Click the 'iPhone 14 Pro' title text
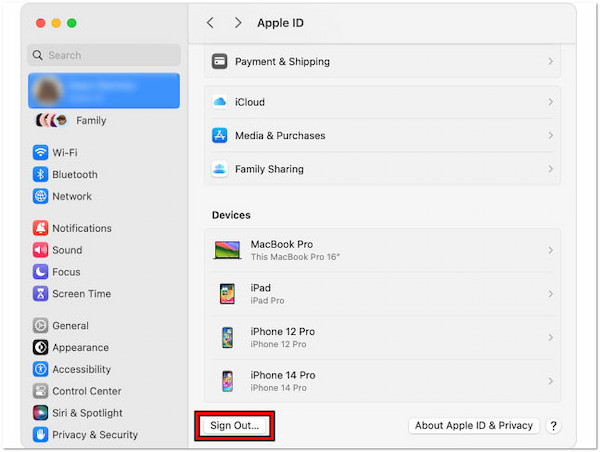The height and width of the screenshot is (452, 600). click(x=283, y=375)
